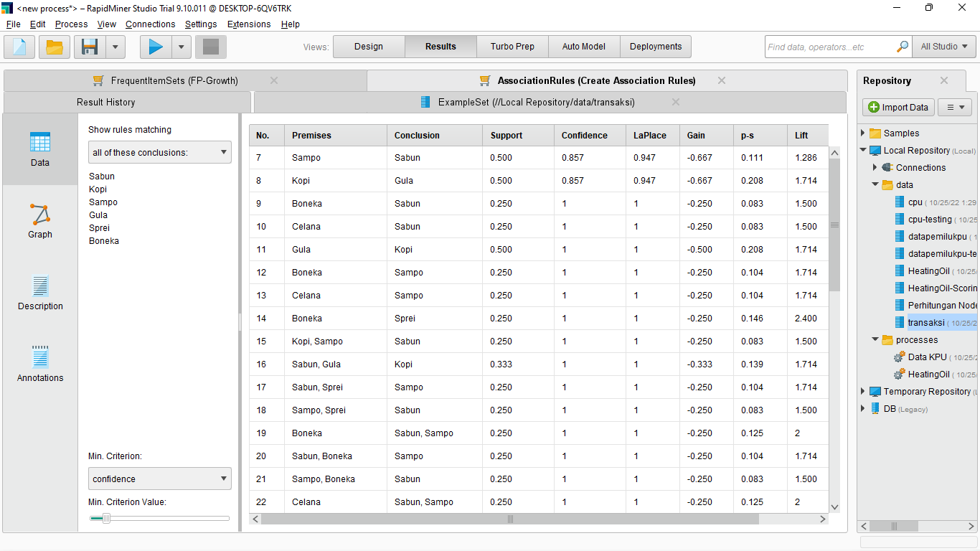Collapse the data folder in Local Repository

[875, 184]
